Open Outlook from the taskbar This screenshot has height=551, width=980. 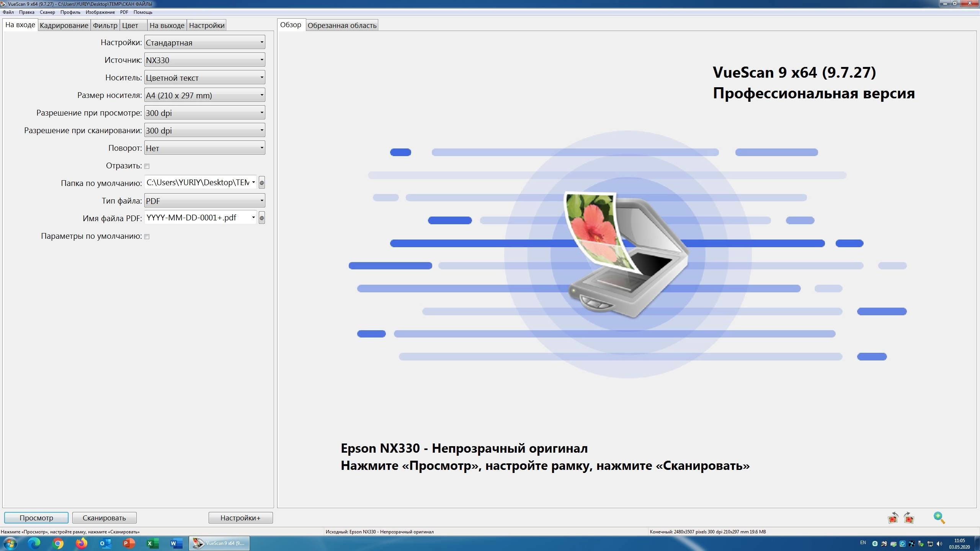(x=105, y=543)
